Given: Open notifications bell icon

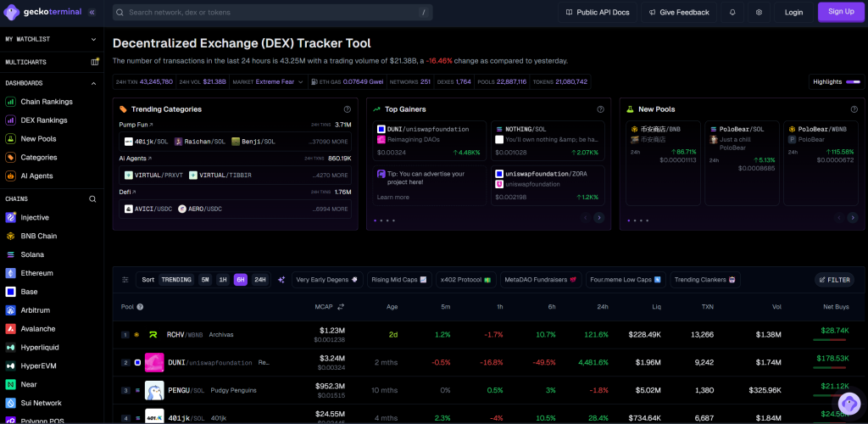Looking at the screenshot, I should 732,13.
